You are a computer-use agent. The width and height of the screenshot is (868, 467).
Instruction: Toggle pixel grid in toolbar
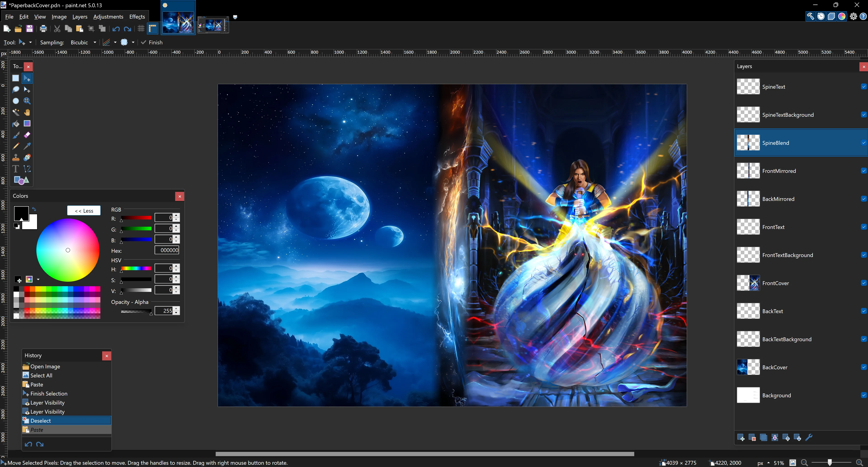click(x=141, y=29)
